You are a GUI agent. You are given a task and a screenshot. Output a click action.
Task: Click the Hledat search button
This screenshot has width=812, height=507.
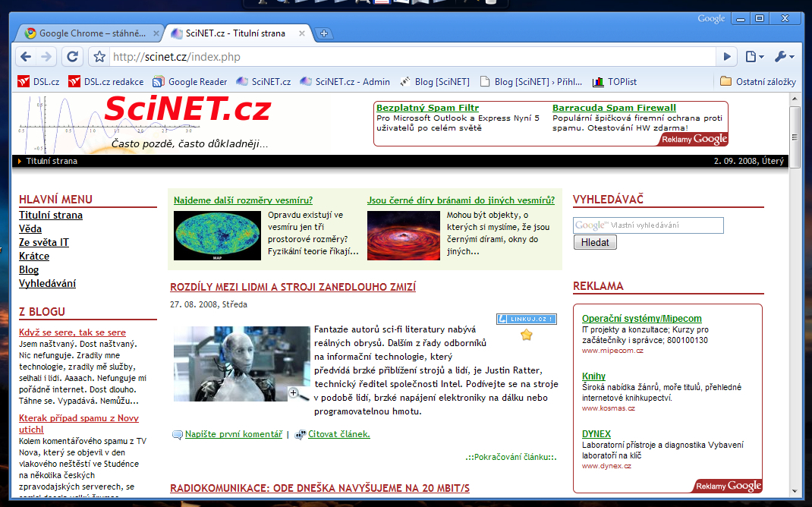tap(595, 242)
